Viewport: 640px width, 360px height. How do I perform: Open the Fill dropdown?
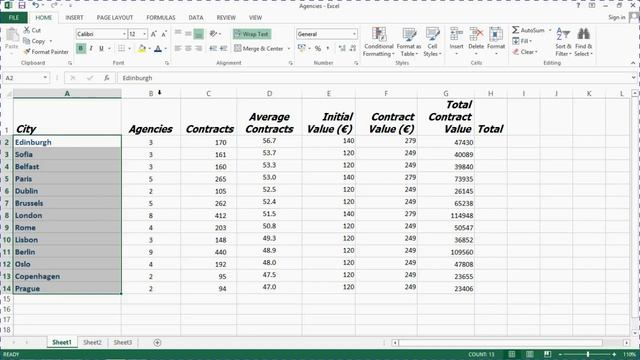(x=522, y=41)
